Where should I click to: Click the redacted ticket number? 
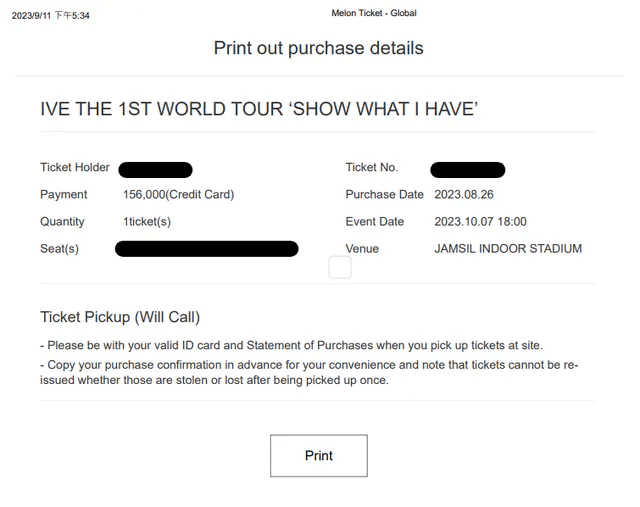click(467, 170)
